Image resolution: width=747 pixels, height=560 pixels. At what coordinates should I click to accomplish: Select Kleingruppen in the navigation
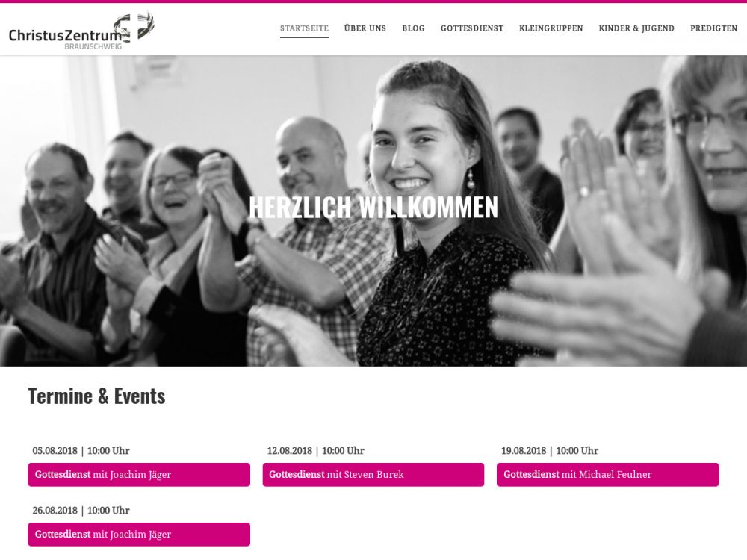551,28
